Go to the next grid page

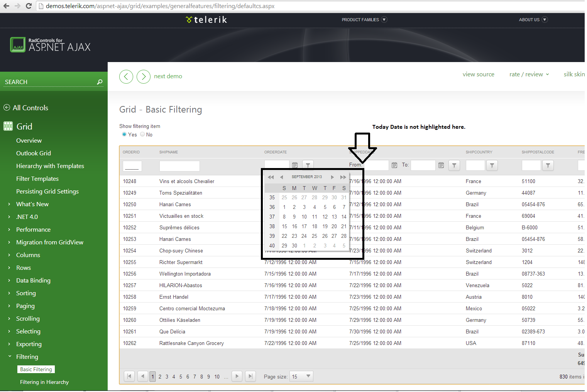click(237, 376)
